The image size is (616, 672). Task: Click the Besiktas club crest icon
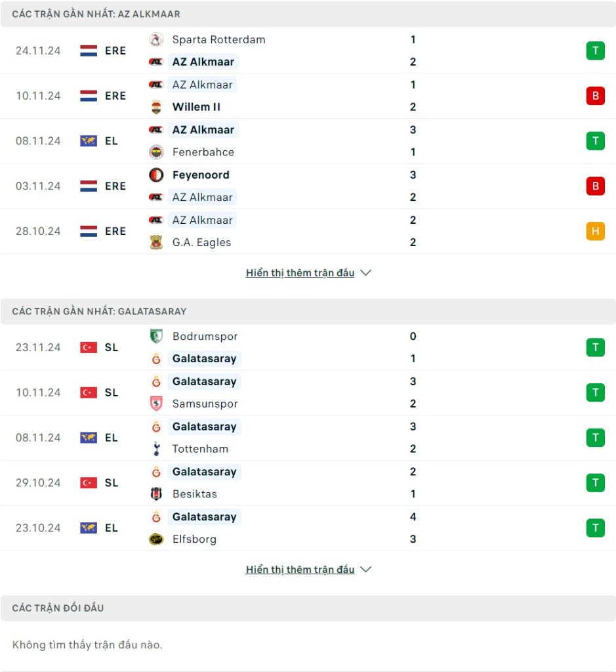click(x=156, y=494)
